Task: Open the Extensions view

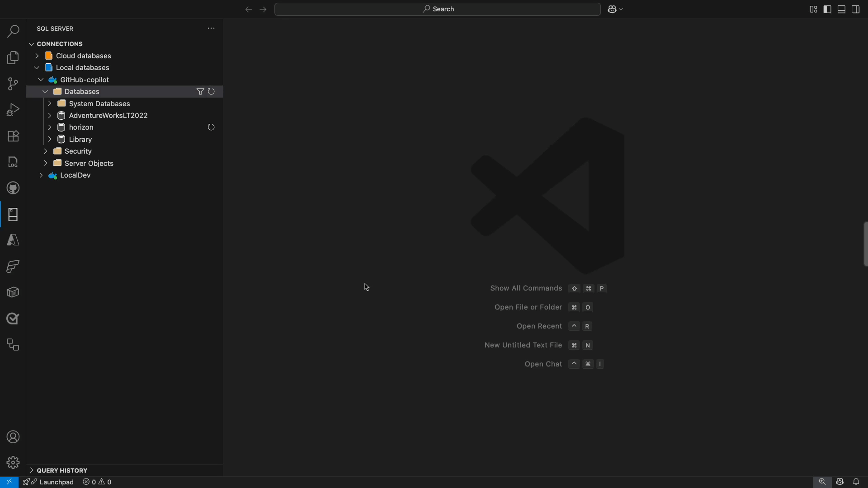Action: [x=13, y=136]
